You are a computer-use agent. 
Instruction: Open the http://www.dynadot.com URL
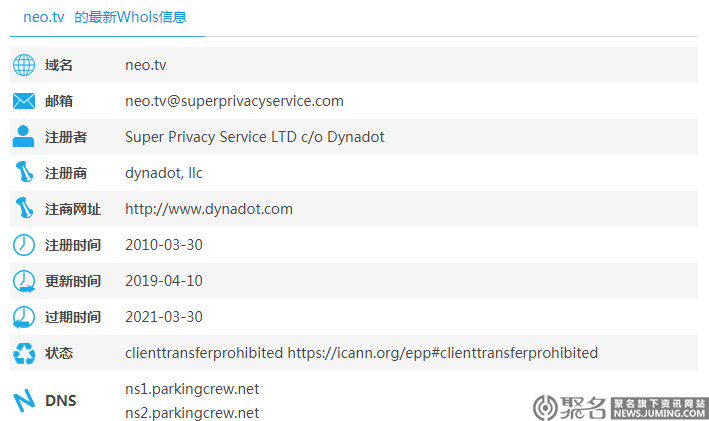209,209
